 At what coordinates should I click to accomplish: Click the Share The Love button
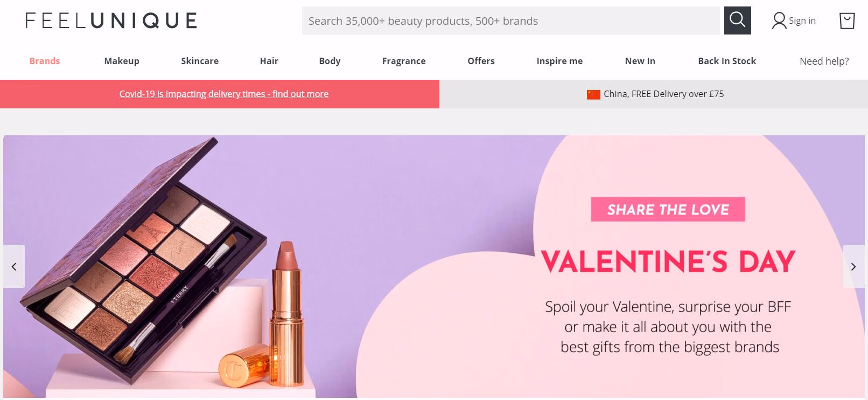pyautogui.click(x=668, y=209)
